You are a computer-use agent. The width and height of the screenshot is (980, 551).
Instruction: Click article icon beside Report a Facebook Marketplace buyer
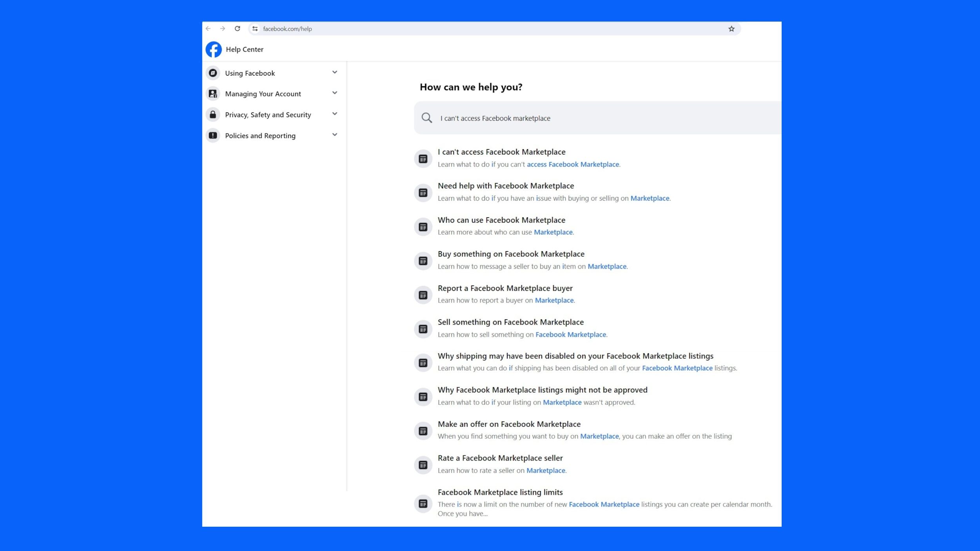423,295
